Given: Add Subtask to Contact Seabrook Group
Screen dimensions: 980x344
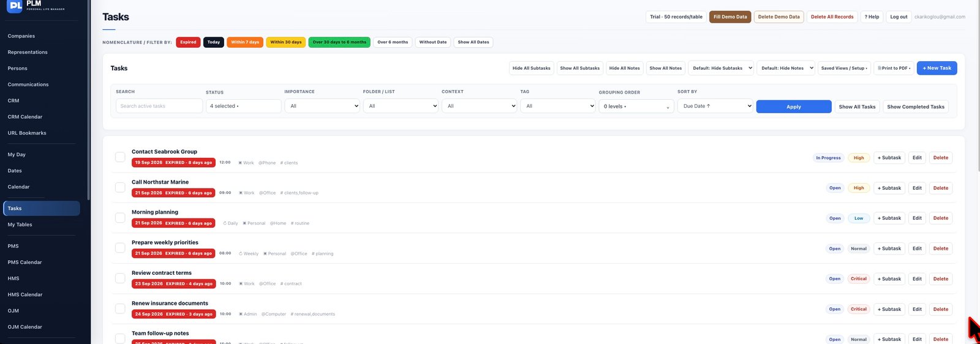Looking at the screenshot, I should [889, 157].
